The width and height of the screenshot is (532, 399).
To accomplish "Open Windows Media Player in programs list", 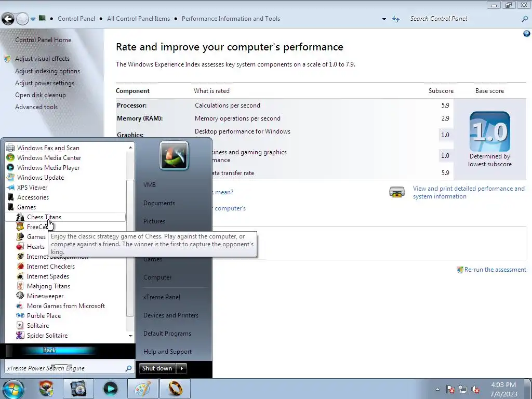I will (48, 168).
